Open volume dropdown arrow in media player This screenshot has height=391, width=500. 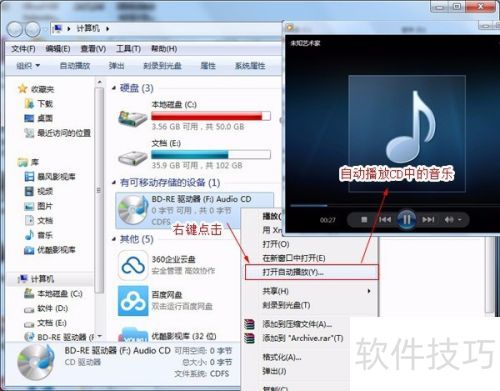point(460,220)
